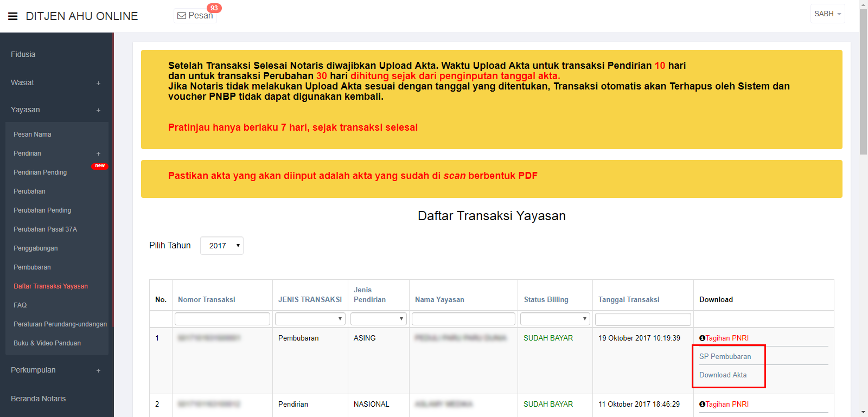Sort by Tanggal Transaksi column header
This screenshot has width=868, height=417.
[629, 299]
